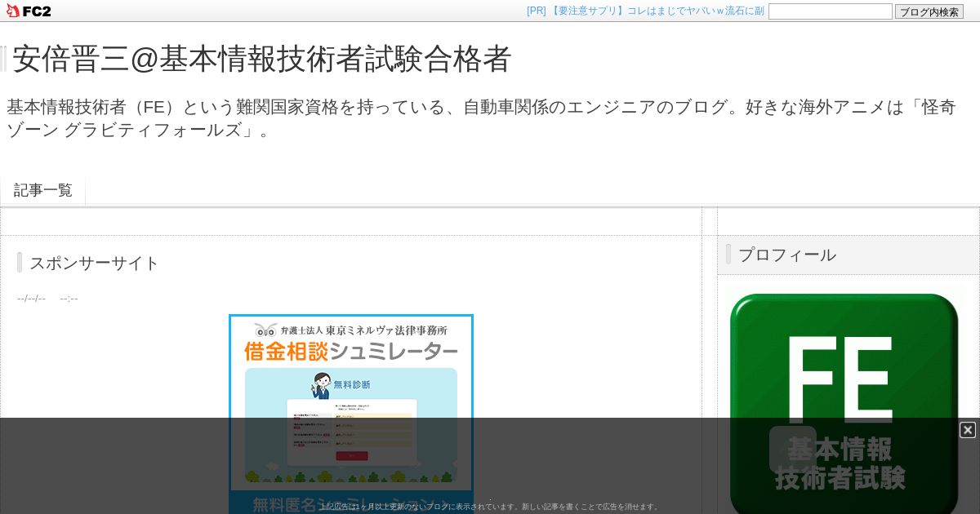Screen dimensions: 980x514
Task: Click the プロフィール sidebar heading
Action: [786, 255]
